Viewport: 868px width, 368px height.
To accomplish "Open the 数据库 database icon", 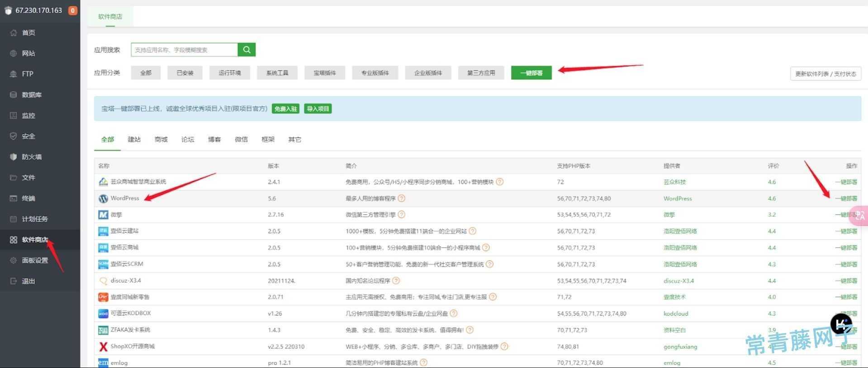I will [14, 94].
